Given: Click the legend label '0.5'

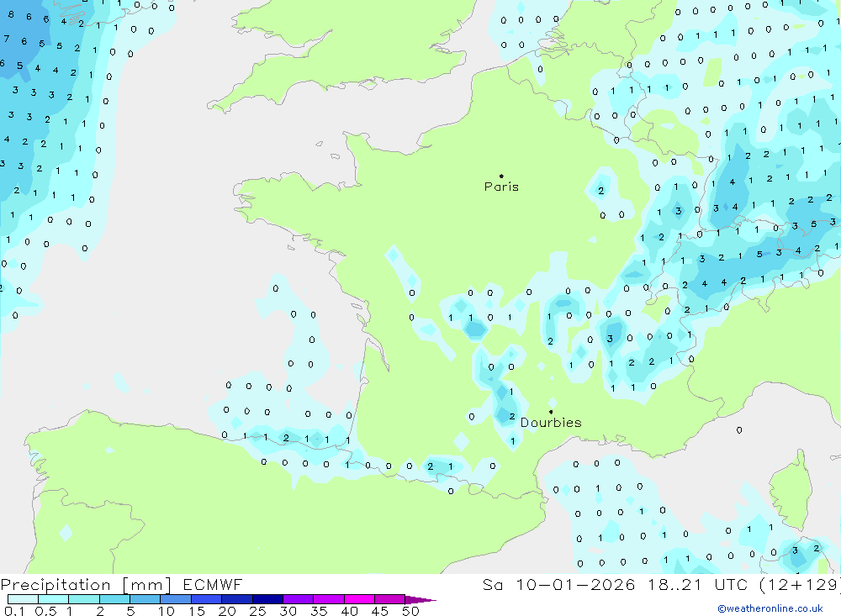Looking at the screenshot, I should pyautogui.click(x=45, y=611).
